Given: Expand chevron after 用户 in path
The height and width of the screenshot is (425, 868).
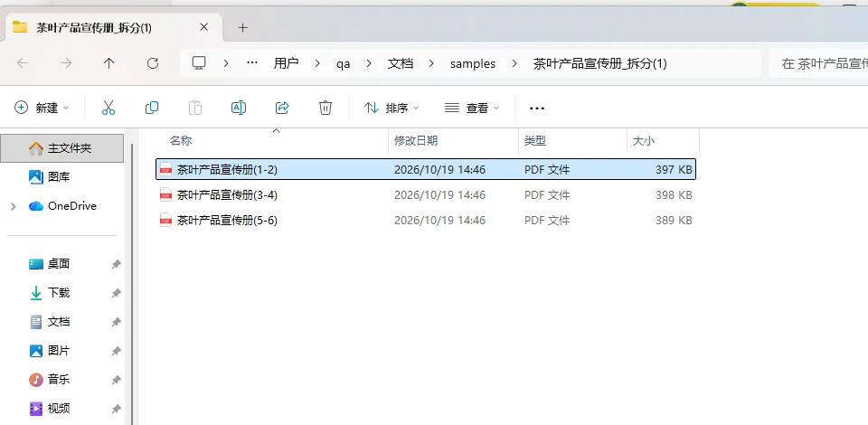Looking at the screenshot, I should click(x=317, y=63).
